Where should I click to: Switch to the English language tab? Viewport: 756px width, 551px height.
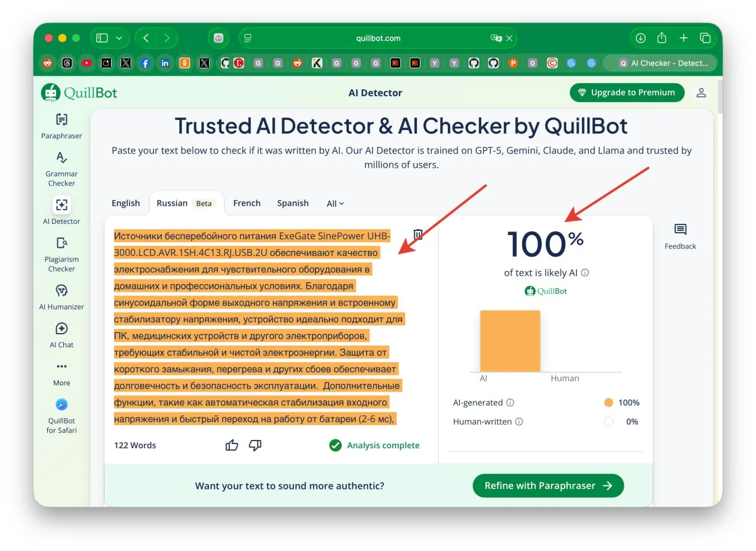126,203
